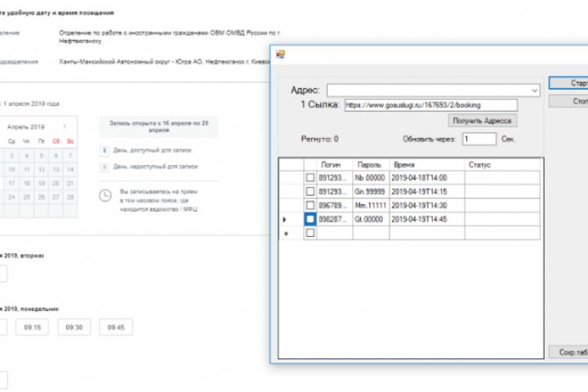Click the available-day legend icon
Image resolution: width=588 pixels, height=392 pixels.
[x=105, y=150]
